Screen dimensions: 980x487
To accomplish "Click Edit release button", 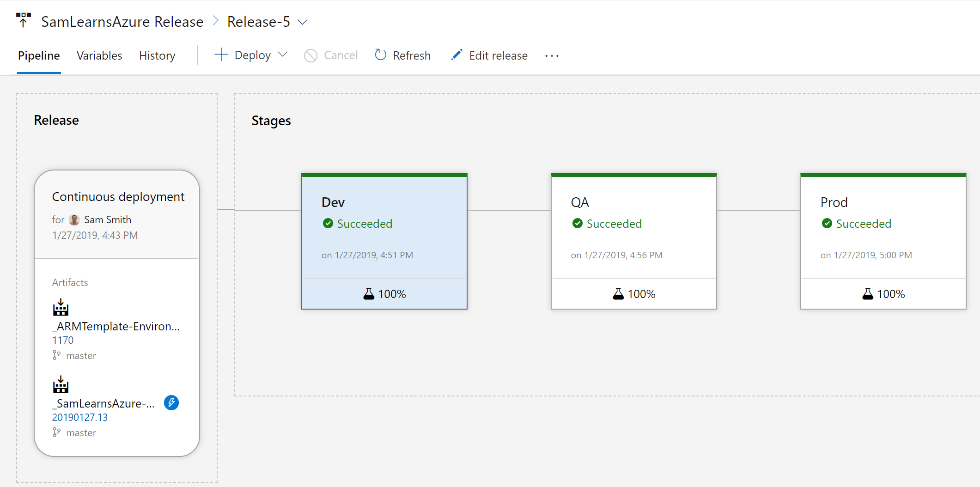I will pyautogui.click(x=489, y=55).
